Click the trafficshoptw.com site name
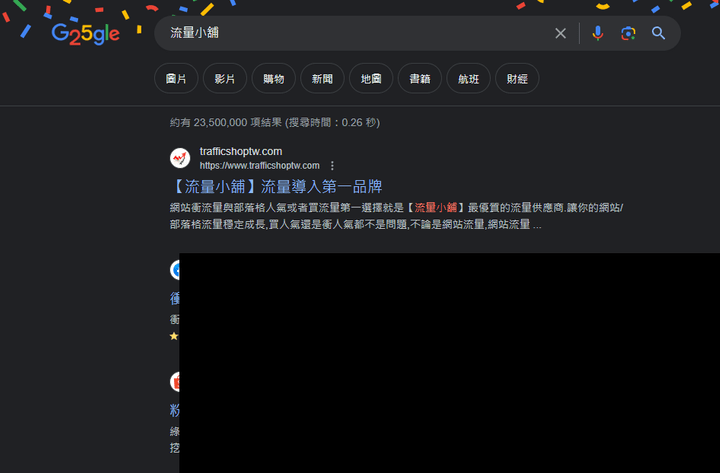720x473 pixels. 241,152
